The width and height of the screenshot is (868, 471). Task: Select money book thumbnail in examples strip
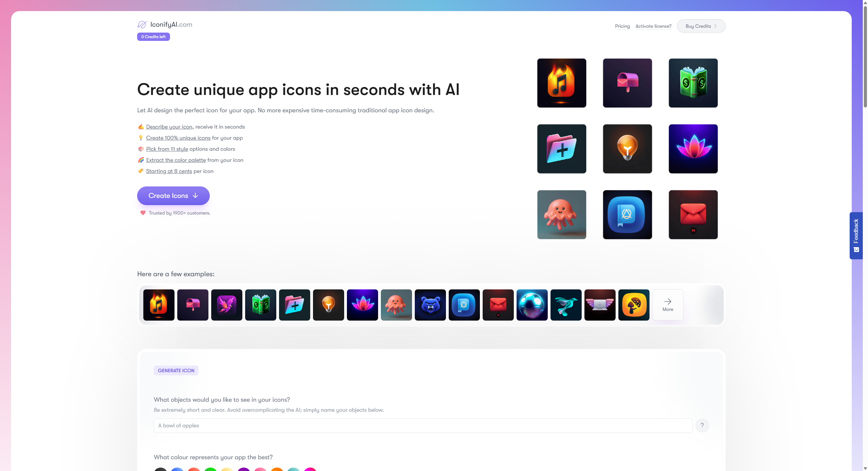[x=261, y=305]
